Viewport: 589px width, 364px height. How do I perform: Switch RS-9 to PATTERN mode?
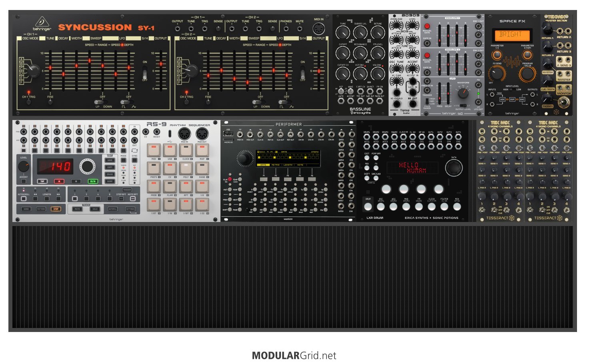[41, 209]
